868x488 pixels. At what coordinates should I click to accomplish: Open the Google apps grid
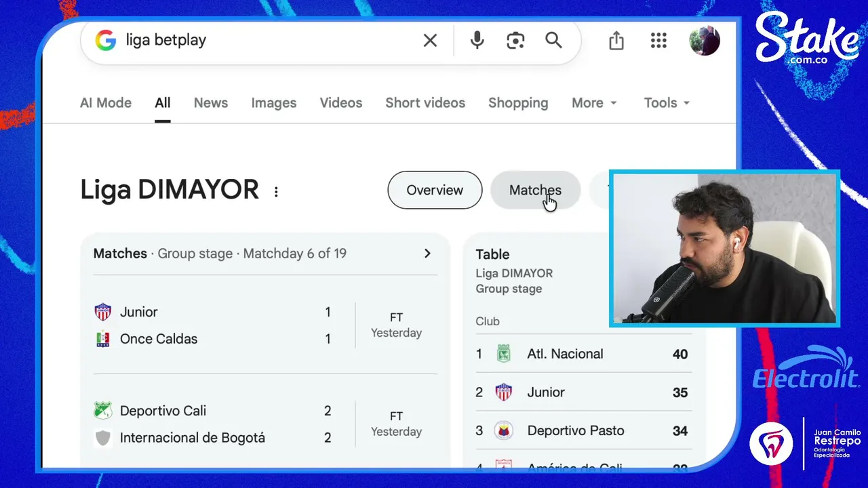point(658,41)
